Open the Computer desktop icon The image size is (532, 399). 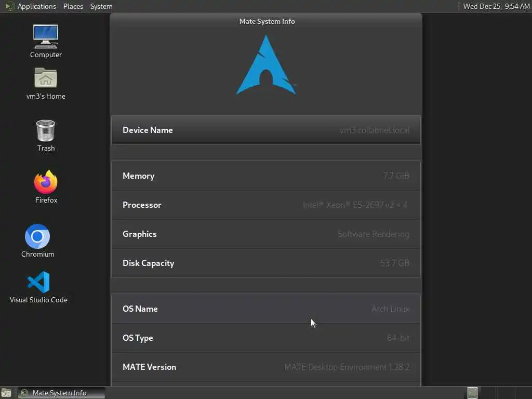46,41
